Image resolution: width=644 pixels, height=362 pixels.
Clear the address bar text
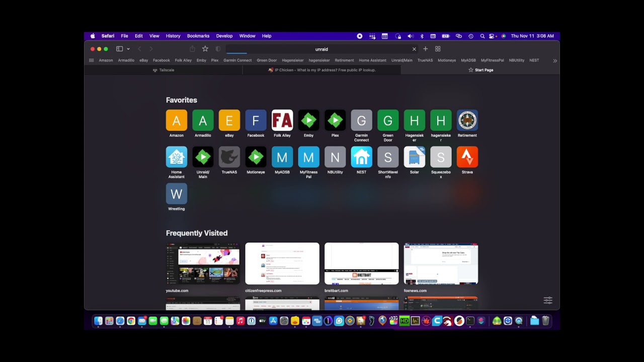pos(414,49)
